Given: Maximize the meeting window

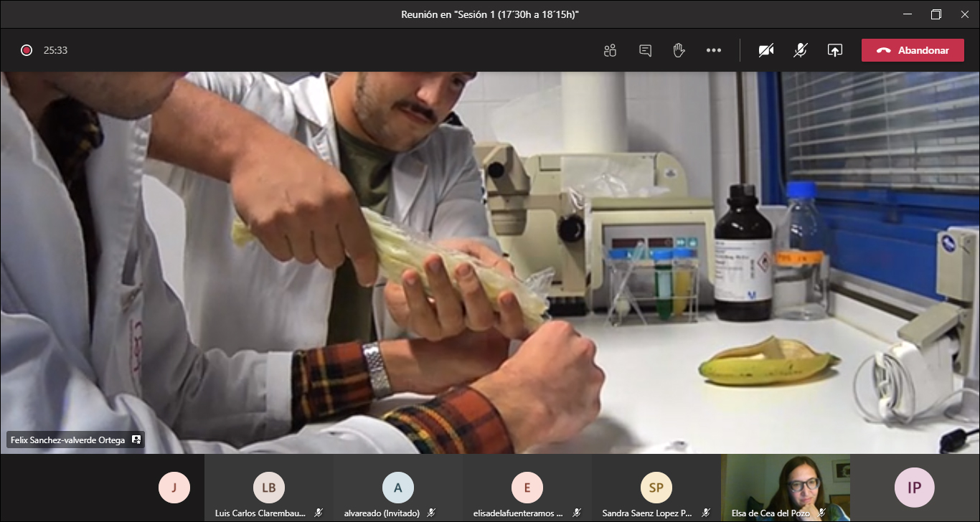Looking at the screenshot, I should point(936,14).
